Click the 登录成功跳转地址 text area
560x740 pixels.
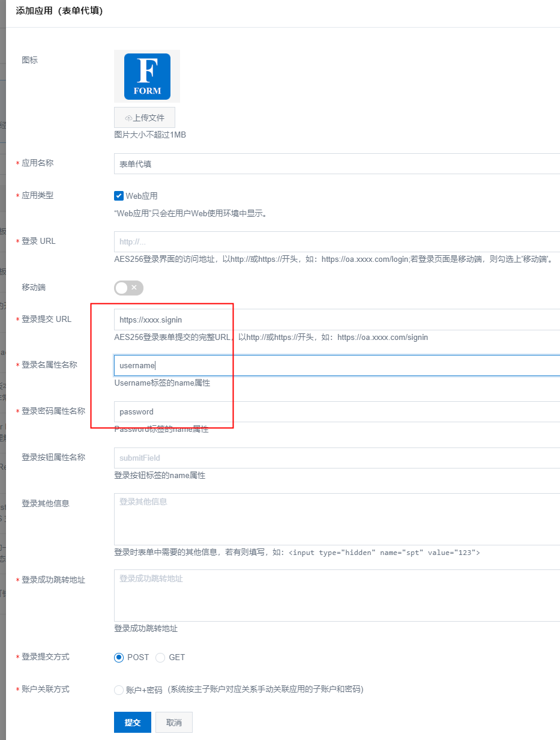[x=336, y=595]
